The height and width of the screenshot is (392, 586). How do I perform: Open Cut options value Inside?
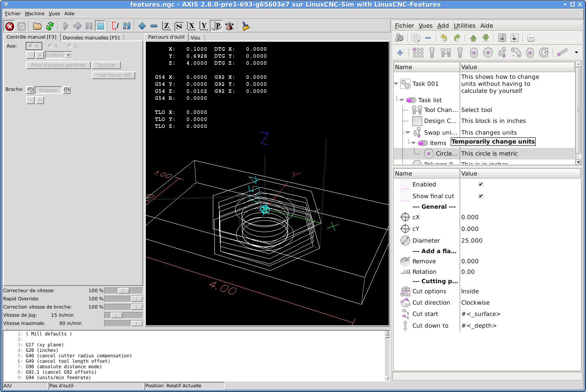coord(470,291)
